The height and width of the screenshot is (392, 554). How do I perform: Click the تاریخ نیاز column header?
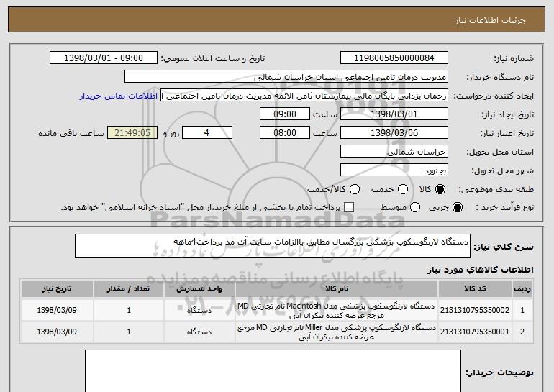tap(57, 289)
